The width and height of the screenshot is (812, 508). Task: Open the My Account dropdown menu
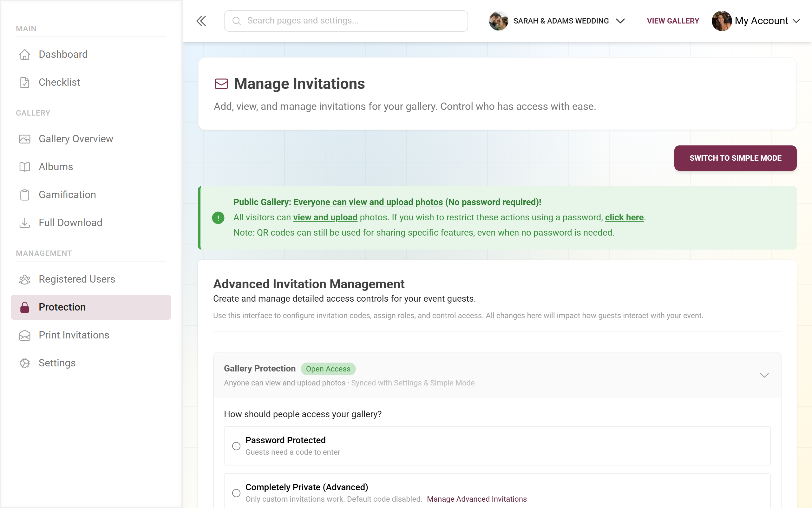pos(756,21)
